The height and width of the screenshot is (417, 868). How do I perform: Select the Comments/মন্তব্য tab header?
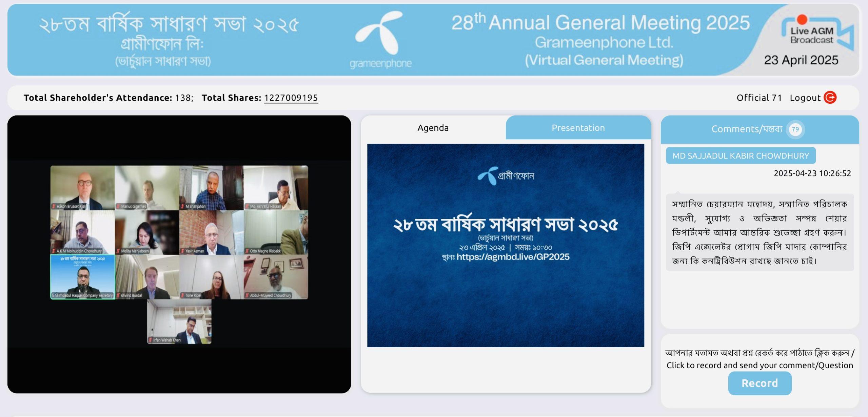tap(759, 129)
